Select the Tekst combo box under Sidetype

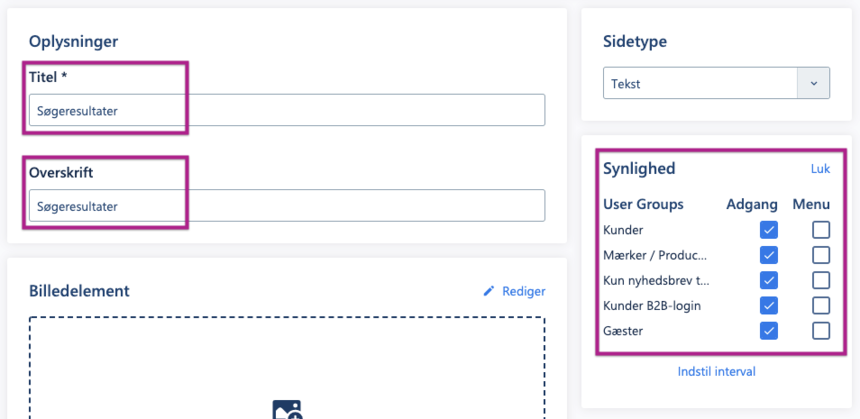[x=700, y=83]
